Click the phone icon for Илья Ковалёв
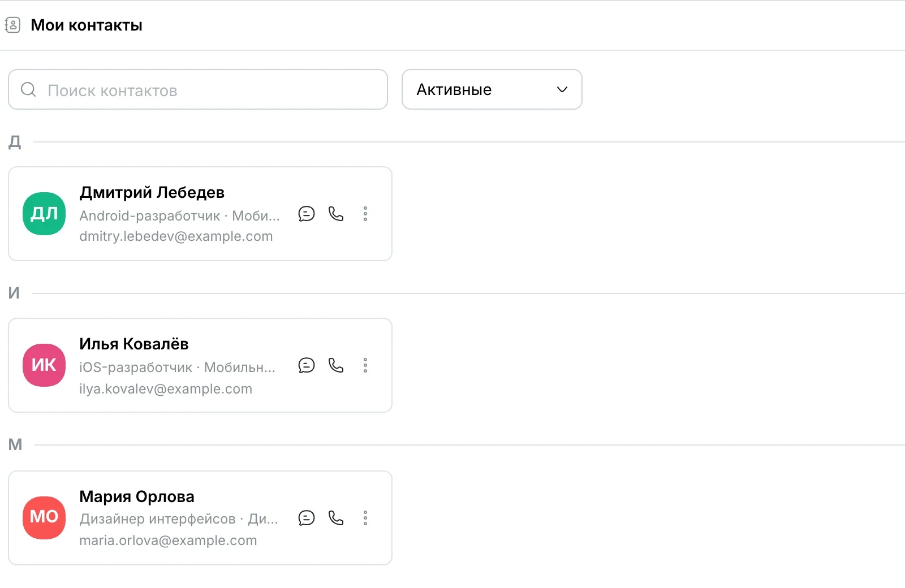905x588 pixels. coord(336,365)
